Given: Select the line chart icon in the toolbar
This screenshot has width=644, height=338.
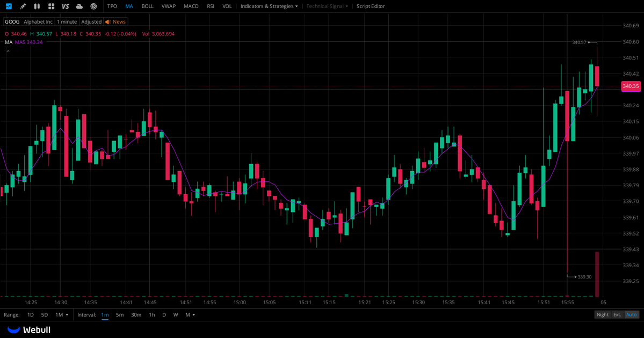Looking at the screenshot, I should tap(9, 6).
